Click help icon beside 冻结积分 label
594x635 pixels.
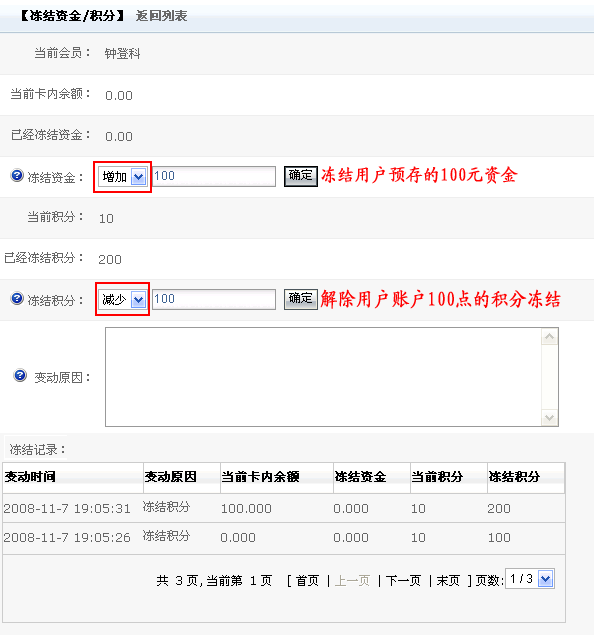pyautogui.click(x=17, y=298)
